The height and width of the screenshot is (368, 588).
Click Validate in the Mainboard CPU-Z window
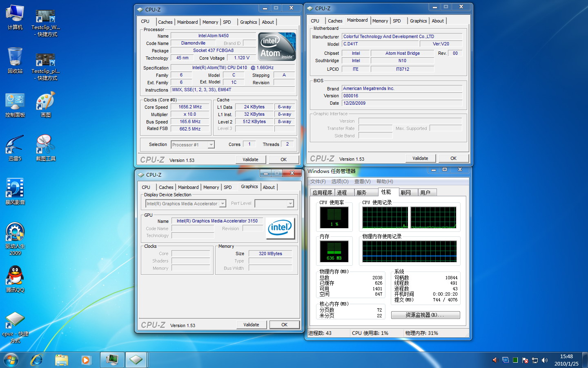point(420,158)
